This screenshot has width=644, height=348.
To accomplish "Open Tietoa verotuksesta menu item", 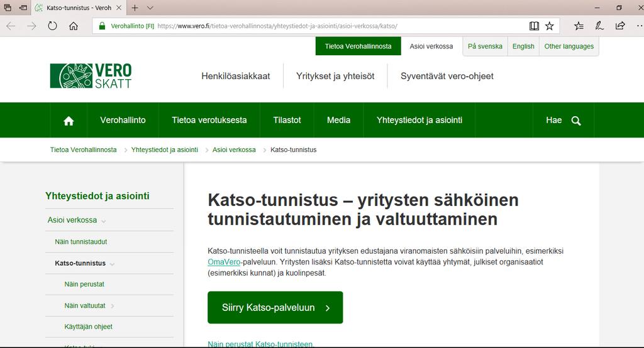I will point(209,120).
